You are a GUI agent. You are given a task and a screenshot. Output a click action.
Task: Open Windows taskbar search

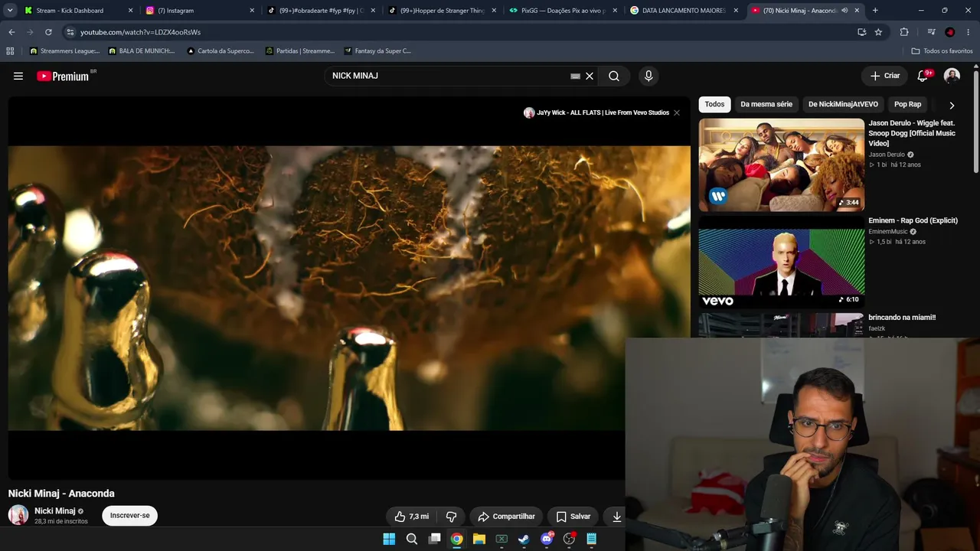(412, 539)
